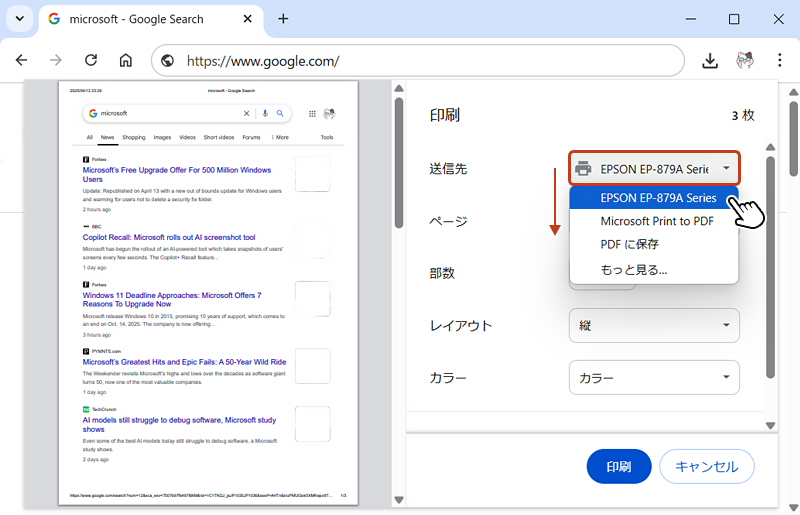
Task: Click the site info globe icon
Action: coord(167,61)
